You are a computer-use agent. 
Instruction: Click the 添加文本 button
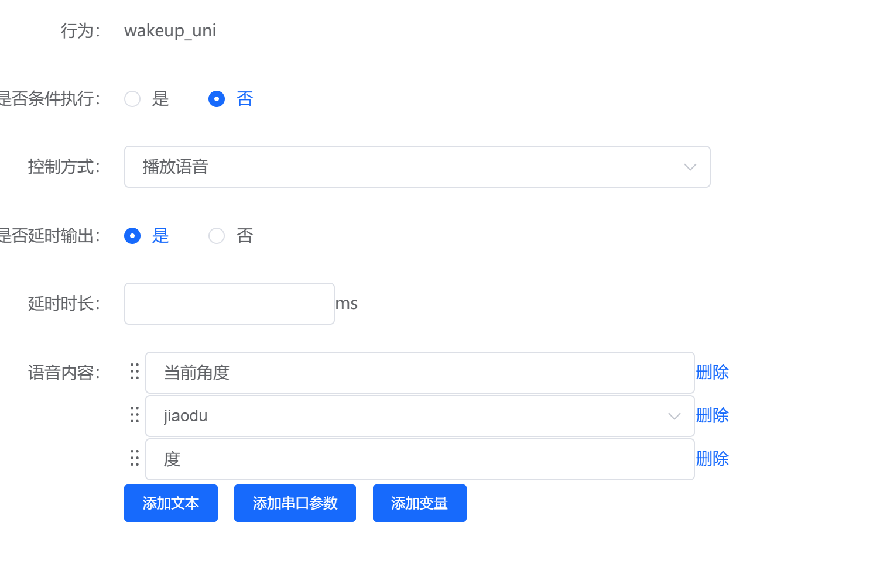pos(170,503)
